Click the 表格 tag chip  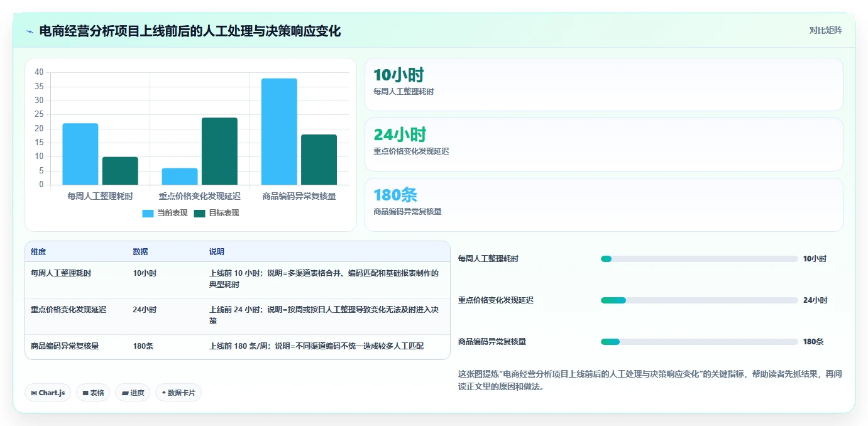point(93,393)
